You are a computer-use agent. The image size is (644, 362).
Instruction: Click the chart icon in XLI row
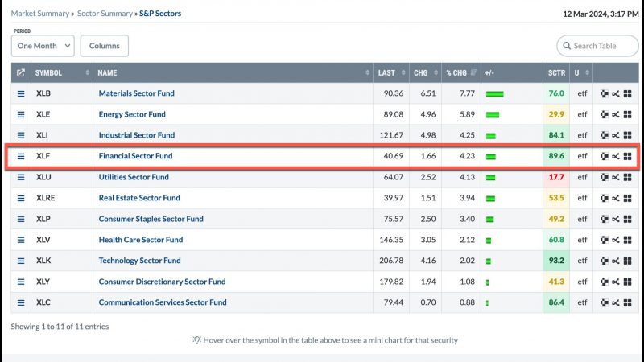pyautogui.click(x=605, y=135)
